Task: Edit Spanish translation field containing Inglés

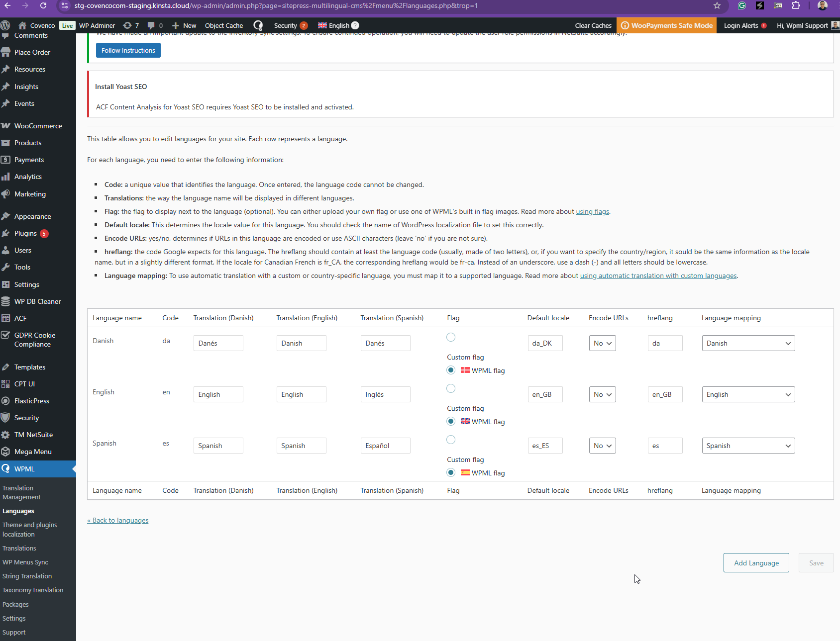Action: pyautogui.click(x=385, y=394)
